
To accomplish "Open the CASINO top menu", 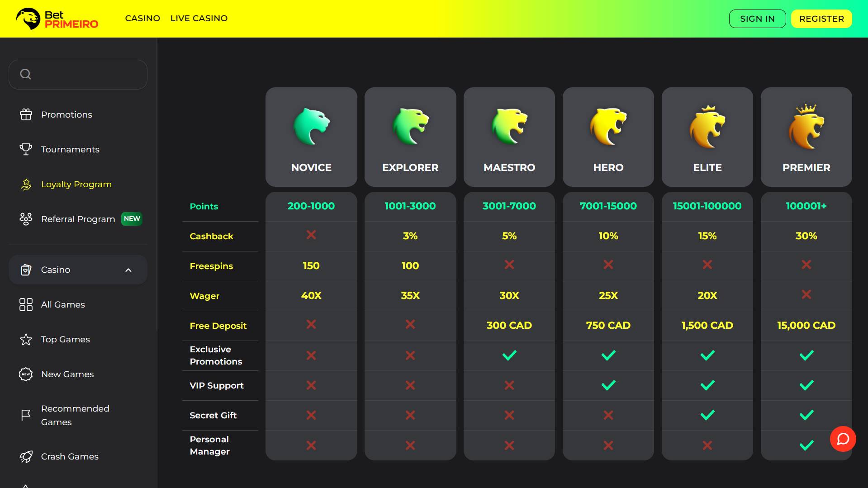I will [x=142, y=19].
